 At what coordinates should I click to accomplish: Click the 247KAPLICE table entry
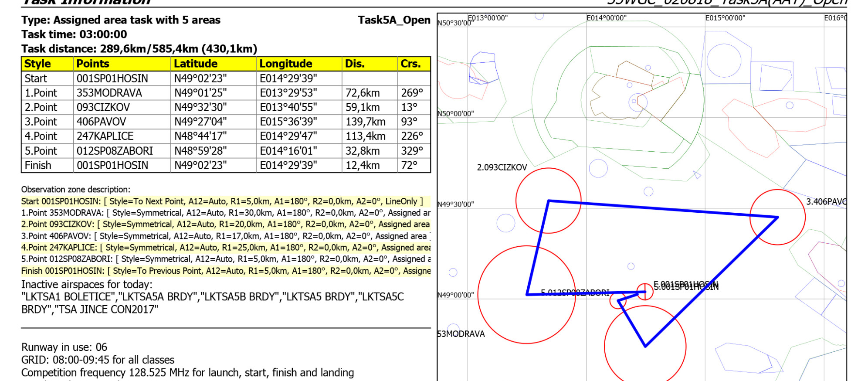pyautogui.click(x=105, y=136)
